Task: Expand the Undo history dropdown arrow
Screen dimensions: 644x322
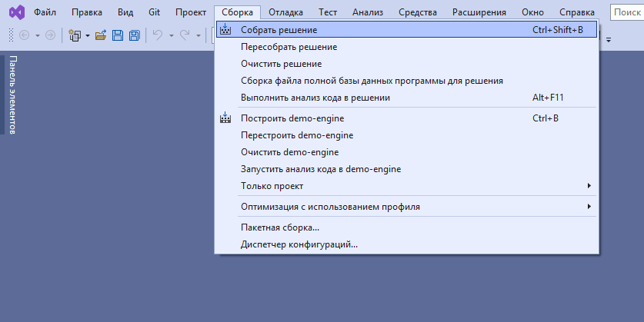Action: click(x=170, y=35)
